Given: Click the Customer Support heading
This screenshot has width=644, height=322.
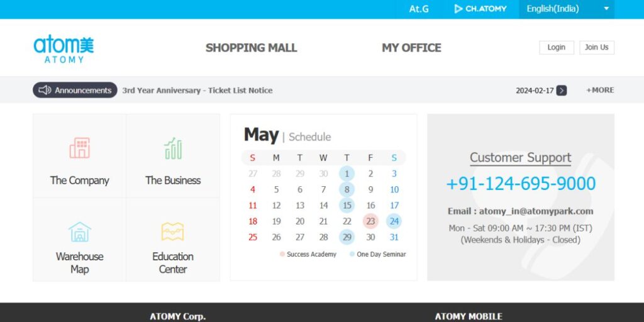Looking at the screenshot, I should pyautogui.click(x=520, y=157).
